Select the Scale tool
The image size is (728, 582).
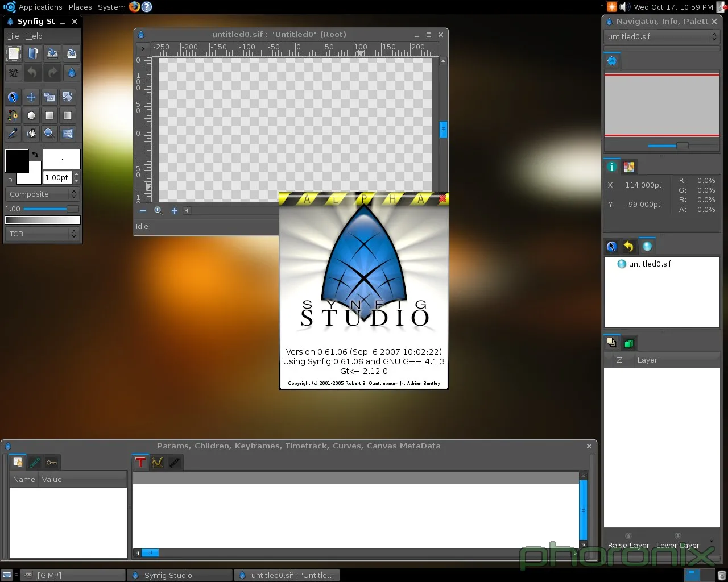tap(49, 97)
